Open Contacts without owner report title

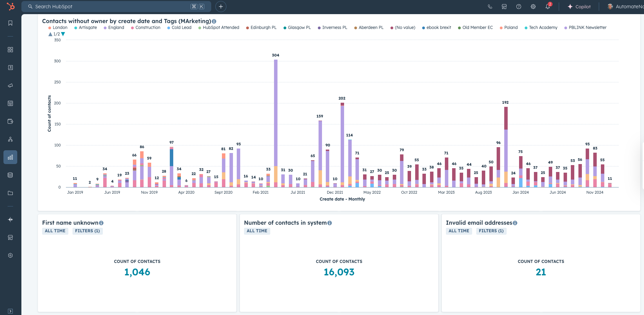coord(127,21)
